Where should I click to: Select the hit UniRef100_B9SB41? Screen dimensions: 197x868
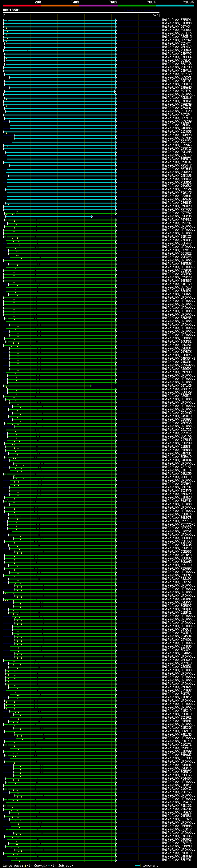pos(176,30)
